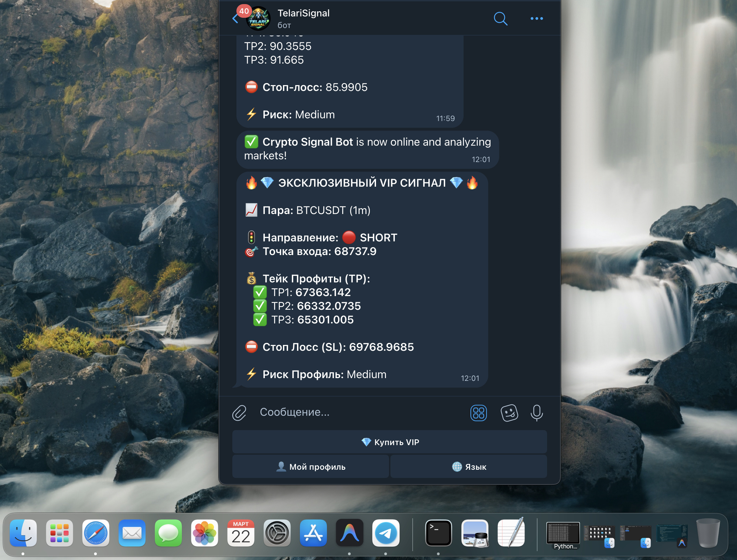Open the sticker and emoji panel
The width and height of the screenshot is (737, 560).
(x=509, y=413)
